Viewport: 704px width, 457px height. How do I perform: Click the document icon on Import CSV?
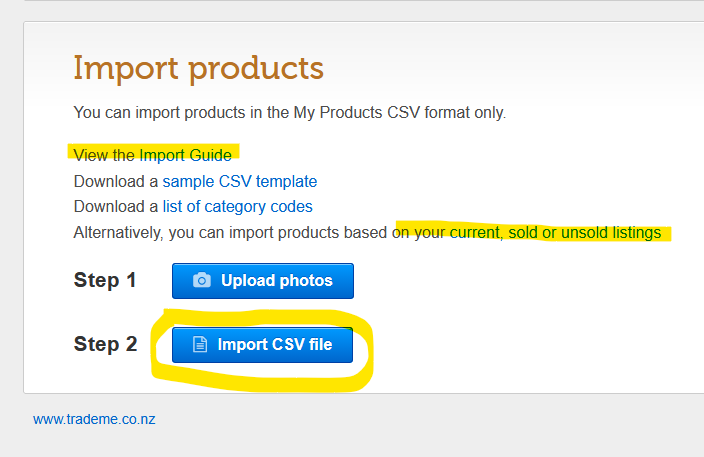point(200,345)
